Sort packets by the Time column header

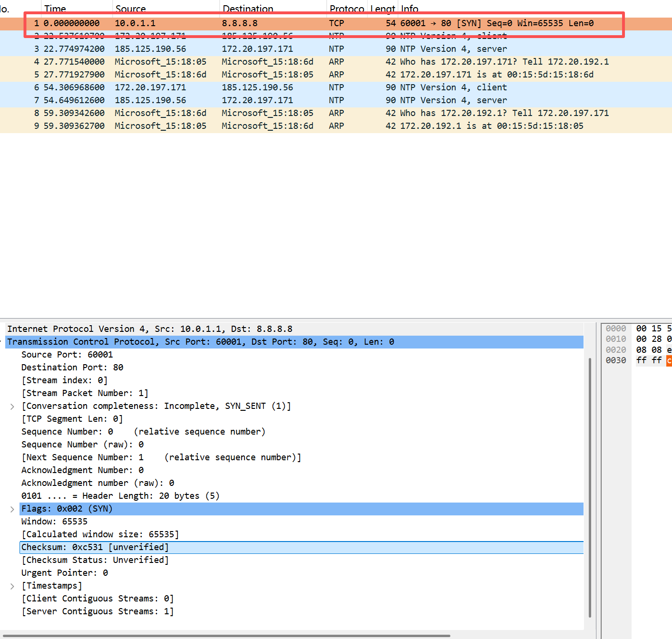click(55, 9)
